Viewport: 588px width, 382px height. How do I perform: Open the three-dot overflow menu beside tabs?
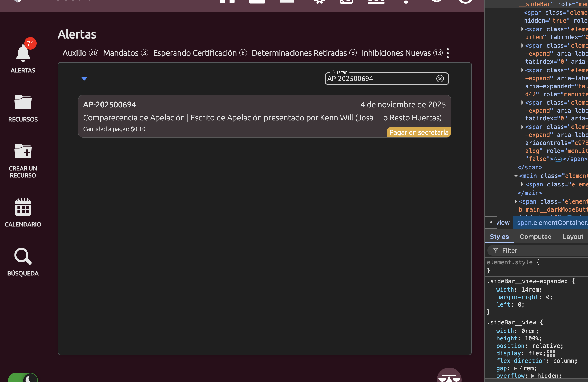(448, 53)
